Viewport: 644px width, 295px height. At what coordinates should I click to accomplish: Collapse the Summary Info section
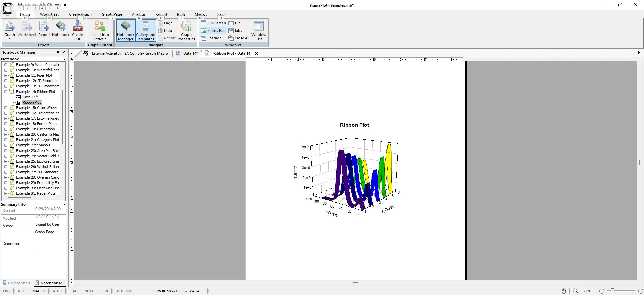(x=64, y=204)
